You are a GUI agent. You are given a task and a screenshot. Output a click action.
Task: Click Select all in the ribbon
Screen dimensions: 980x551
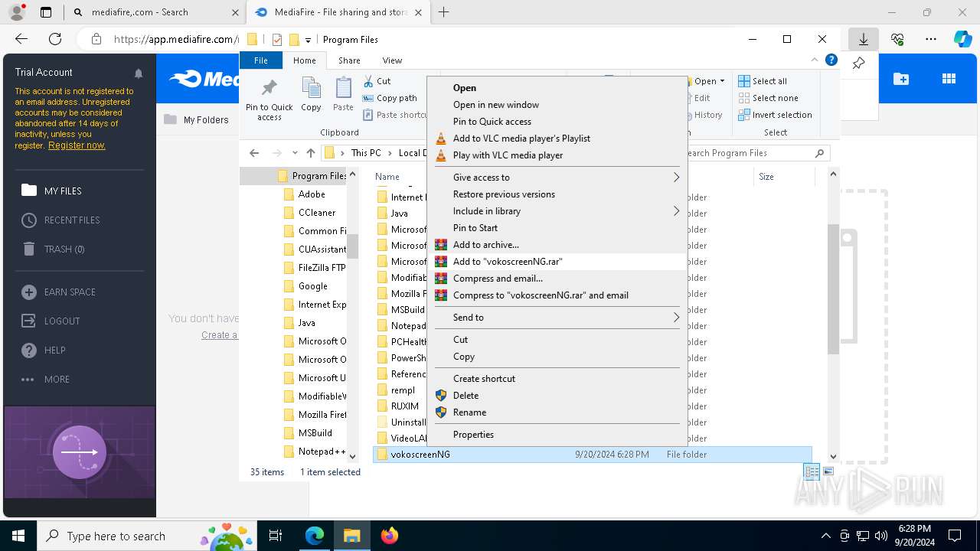pyautogui.click(x=763, y=81)
